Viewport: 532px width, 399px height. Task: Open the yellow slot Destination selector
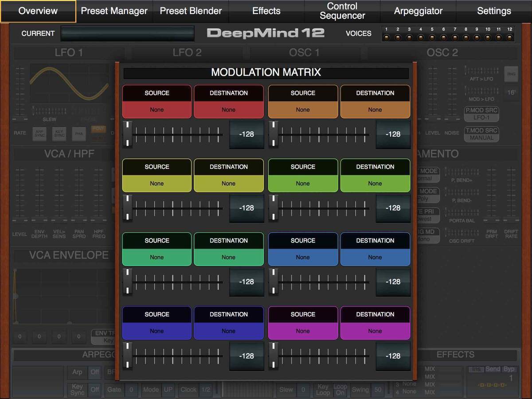tap(229, 175)
